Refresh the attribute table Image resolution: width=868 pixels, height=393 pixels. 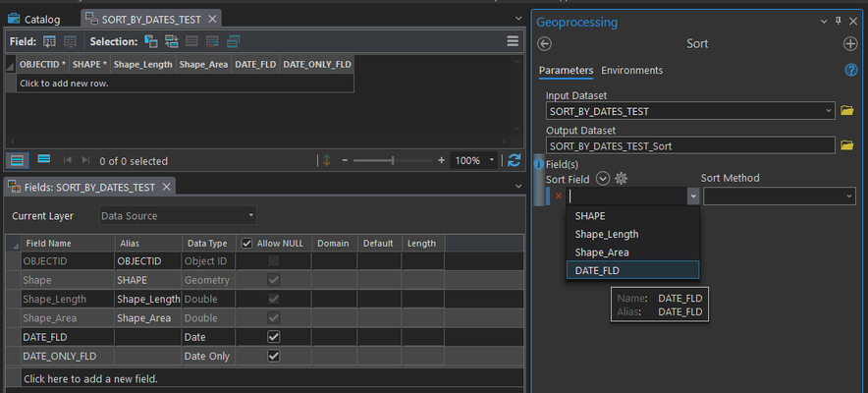[514, 160]
